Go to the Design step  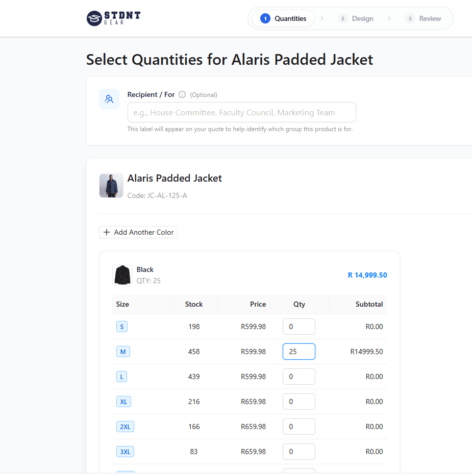coord(356,18)
